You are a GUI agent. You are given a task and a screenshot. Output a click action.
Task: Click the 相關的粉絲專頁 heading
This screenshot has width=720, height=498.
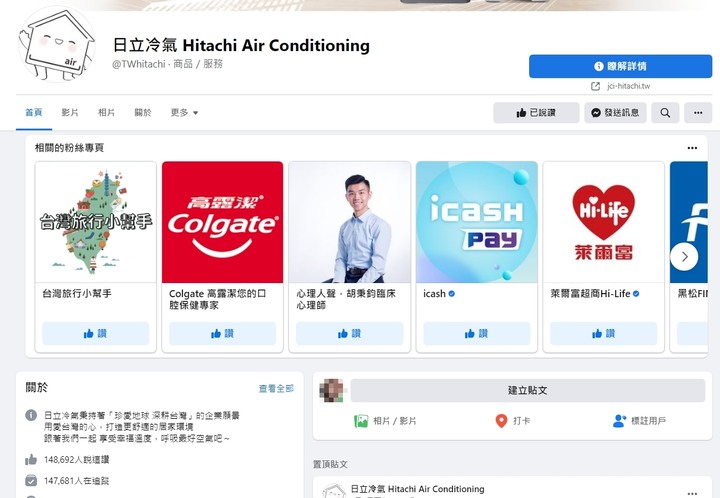click(69, 147)
